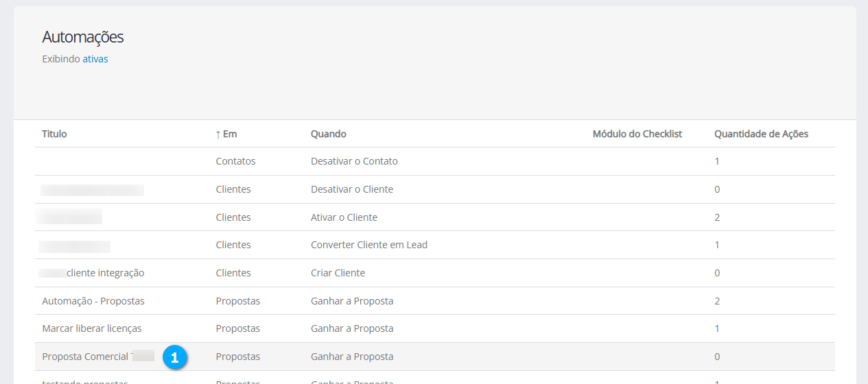The image size is (868, 384).
Task: Sort by the Quantidade de Ações header
Action: [761, 134]
